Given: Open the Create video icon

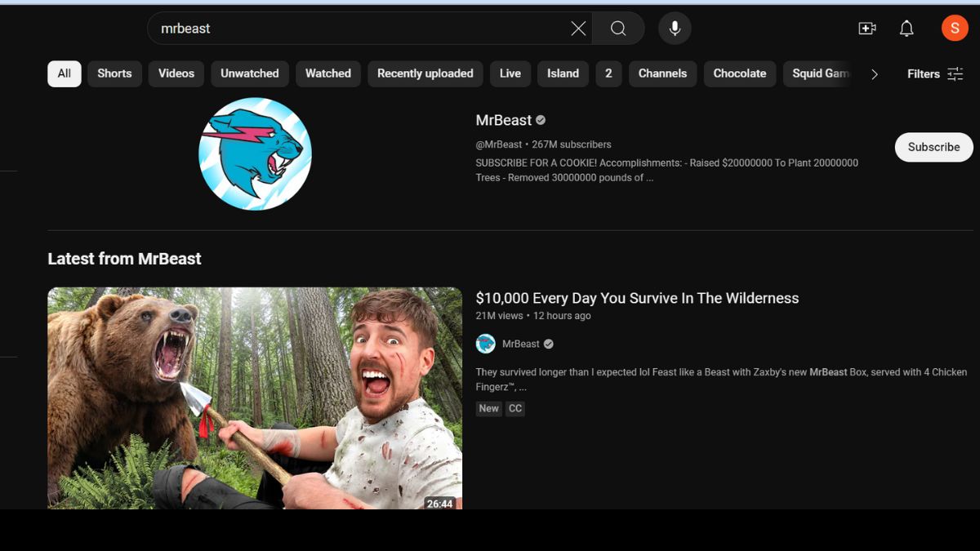Looking at the screenshot, I should pyautogui.click(x=866, y=29).
